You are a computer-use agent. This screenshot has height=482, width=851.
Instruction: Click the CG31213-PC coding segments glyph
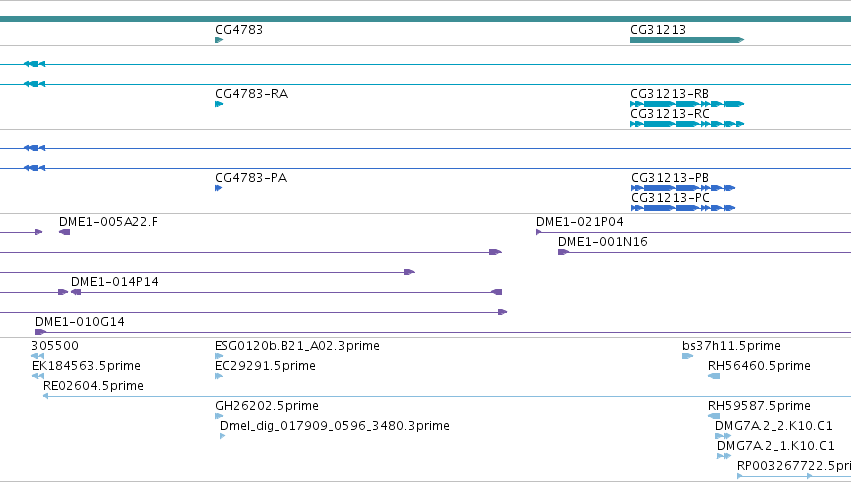683,208
